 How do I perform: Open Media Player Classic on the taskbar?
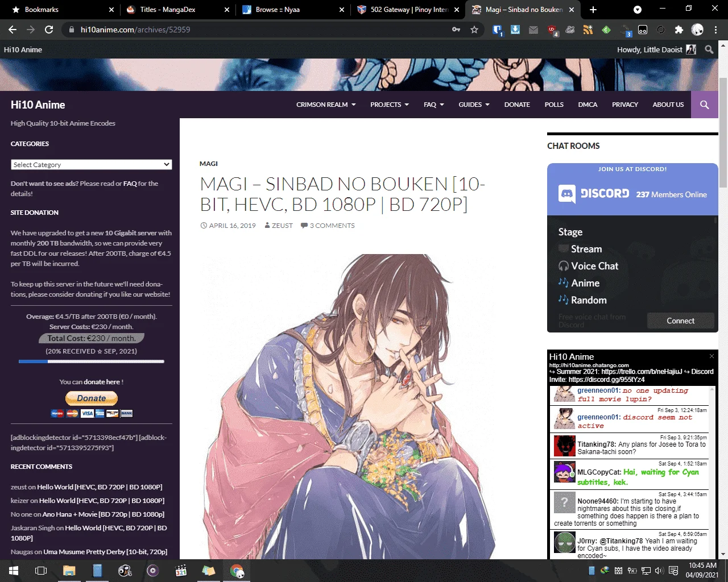click(181, 571)
